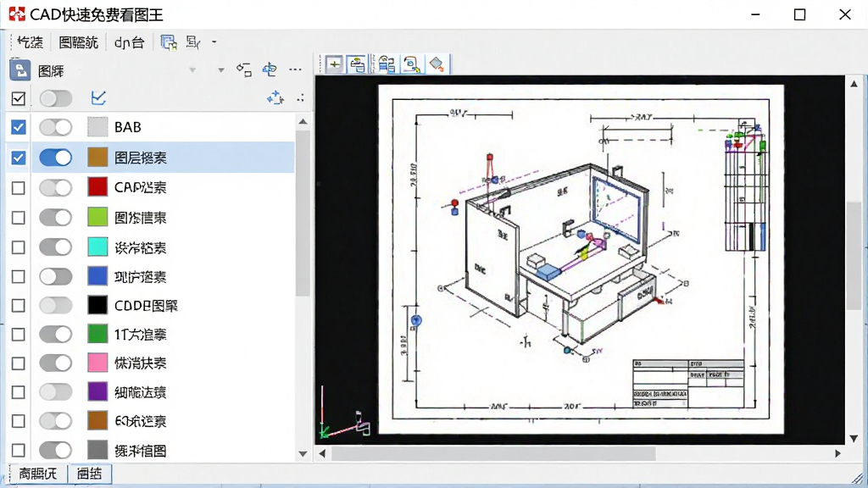This screenshot has height=488, width=868.
Task: Click the magnifier page icon in the drawing toolbar
Action: click(411, 64)
